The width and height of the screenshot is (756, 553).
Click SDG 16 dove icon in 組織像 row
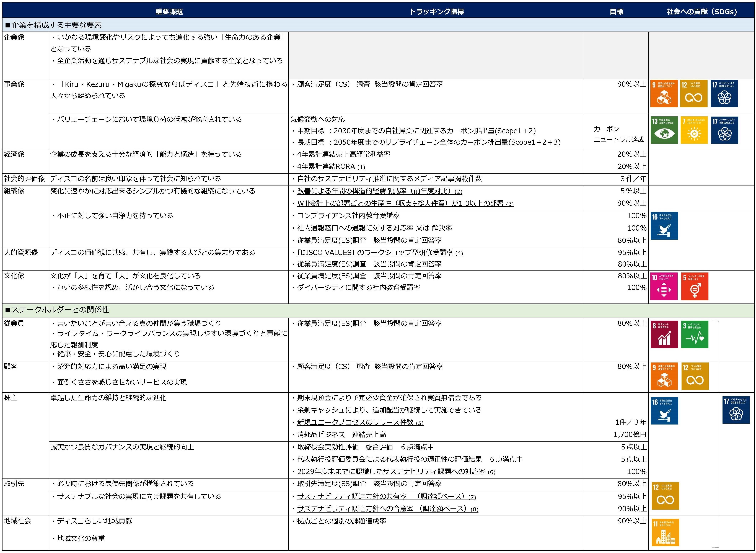[x=664, y=226]
